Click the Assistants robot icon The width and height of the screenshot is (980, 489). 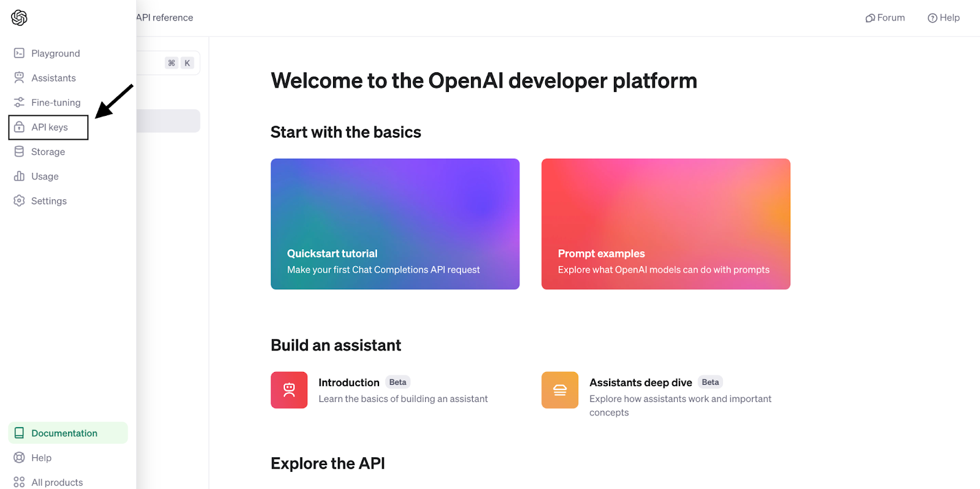19,78
